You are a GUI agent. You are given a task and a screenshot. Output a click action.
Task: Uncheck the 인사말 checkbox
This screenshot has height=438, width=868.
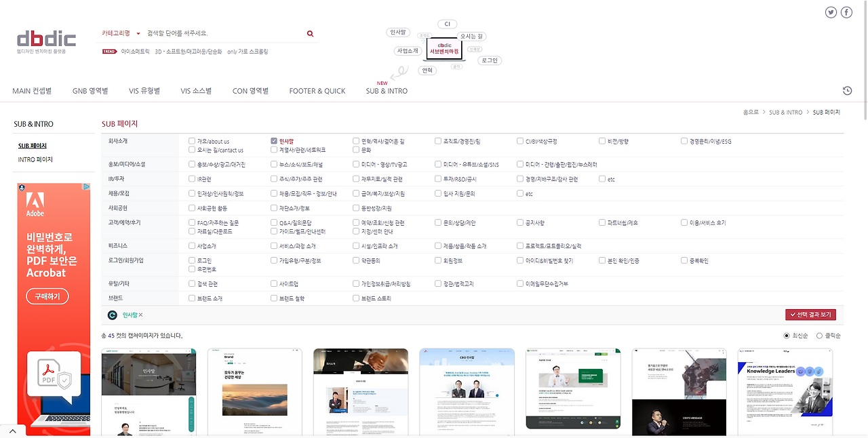pos(274,140)
